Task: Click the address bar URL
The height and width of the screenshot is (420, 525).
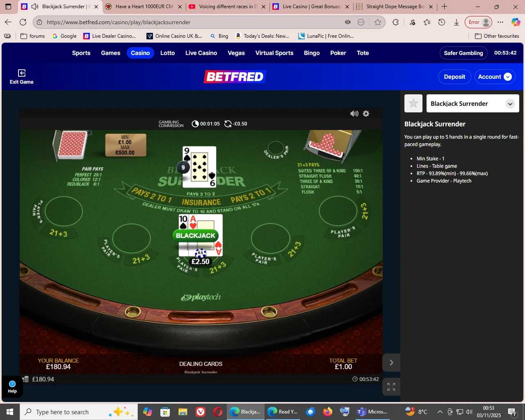Action: (119, 22)
